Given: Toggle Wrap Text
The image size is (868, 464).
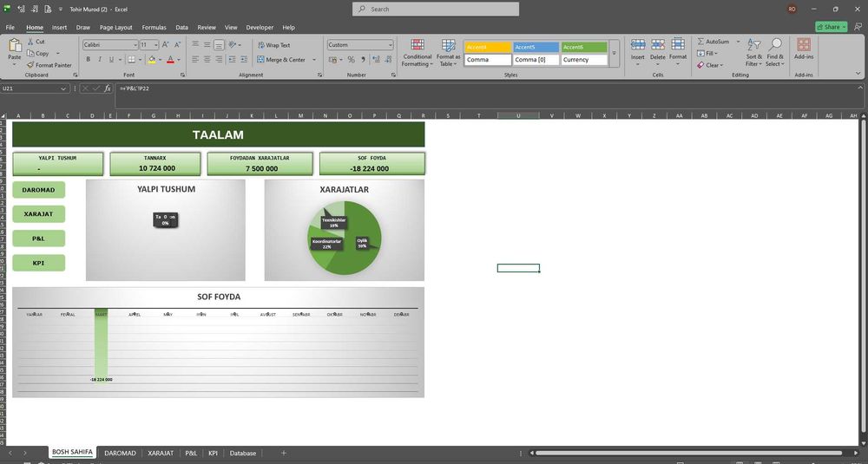Looking at the screenshot, I should tap(273, 45).
